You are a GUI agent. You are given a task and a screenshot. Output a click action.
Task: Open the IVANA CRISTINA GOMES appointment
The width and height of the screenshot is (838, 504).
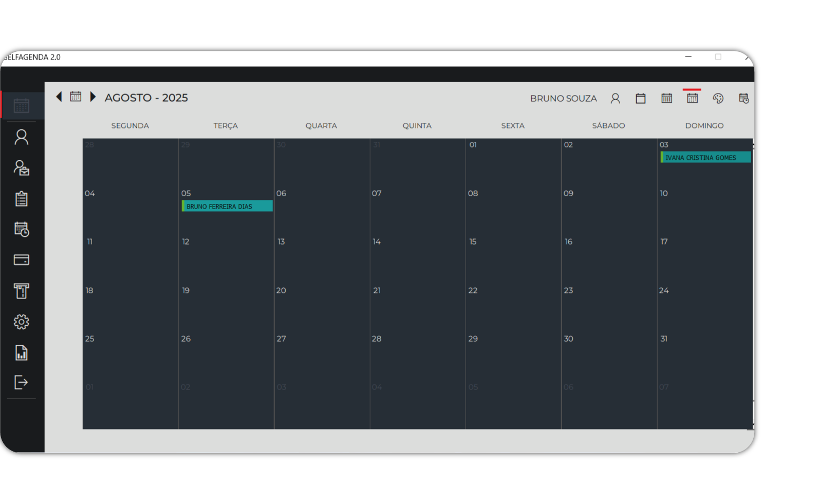point(705,158)
